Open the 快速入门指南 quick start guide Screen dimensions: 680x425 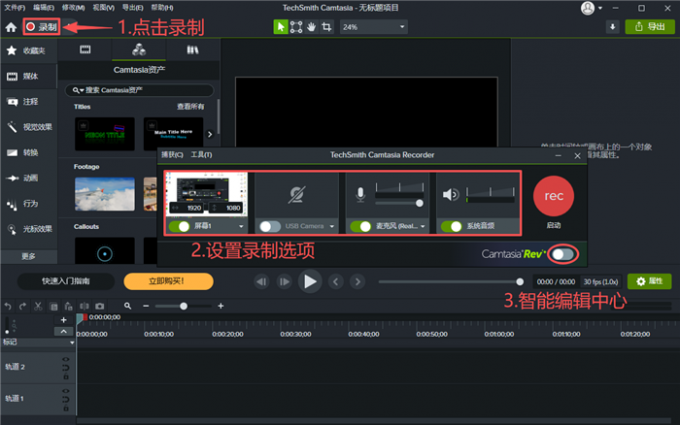(x=66, y=281)
